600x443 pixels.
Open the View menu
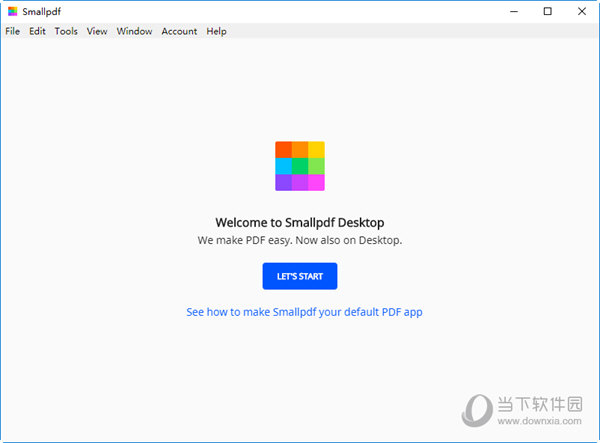(x=97, y=31)
